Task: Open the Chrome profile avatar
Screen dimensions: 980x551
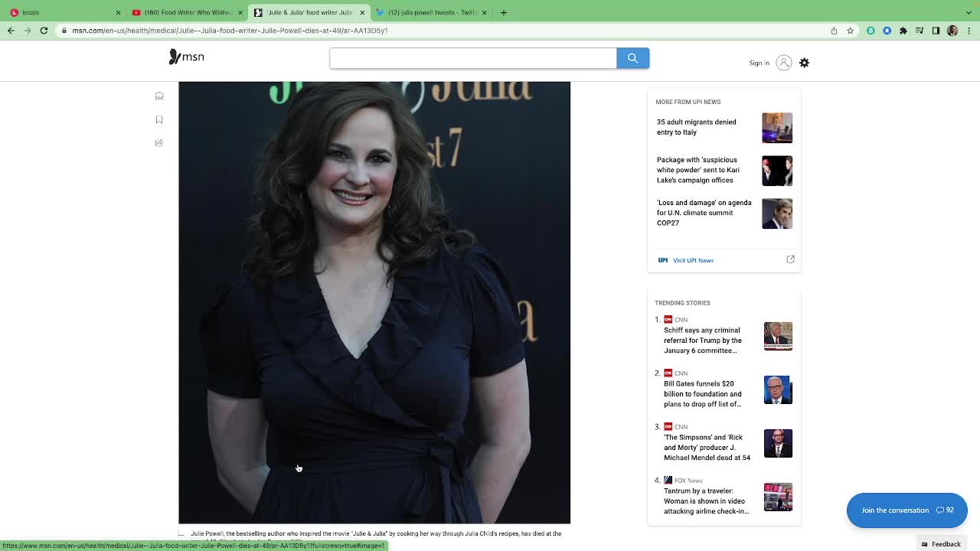Action: coord(952,31)
